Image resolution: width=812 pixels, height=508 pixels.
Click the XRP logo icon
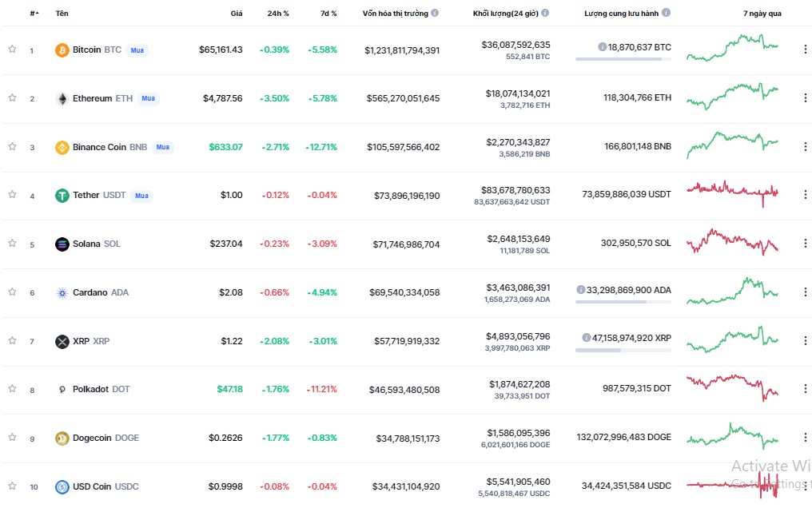coord(62,341)
